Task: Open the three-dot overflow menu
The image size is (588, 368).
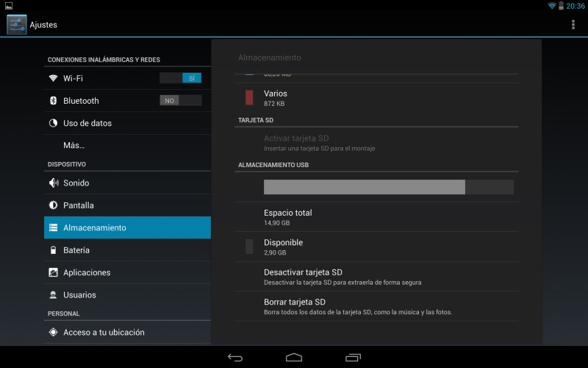Action: tap(573, 25)
